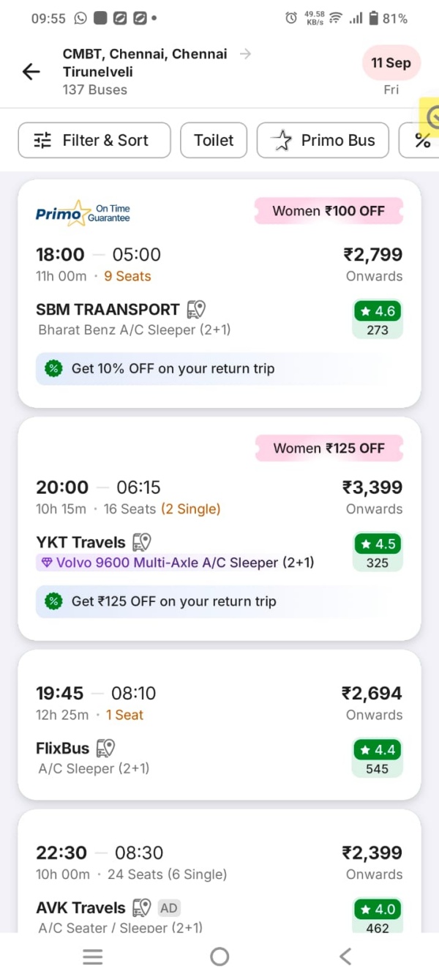Open the Women ₹125 OFF offer tag
The width and height of the screenshot is (439, 980).
(x=329, y=448)
